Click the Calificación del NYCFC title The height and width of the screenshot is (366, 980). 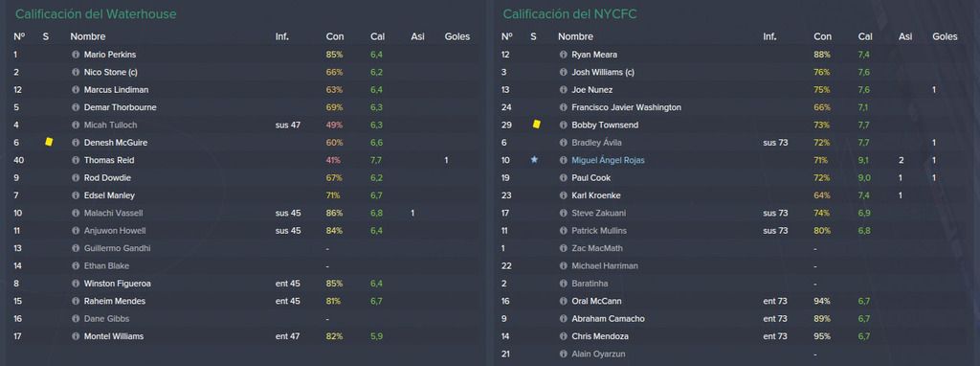pos(569,13)
